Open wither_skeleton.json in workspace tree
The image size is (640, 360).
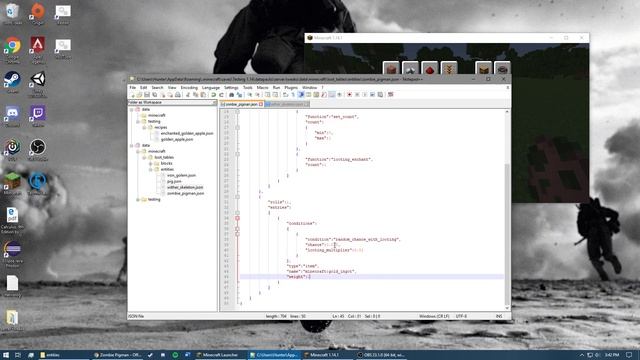point(185,187)
